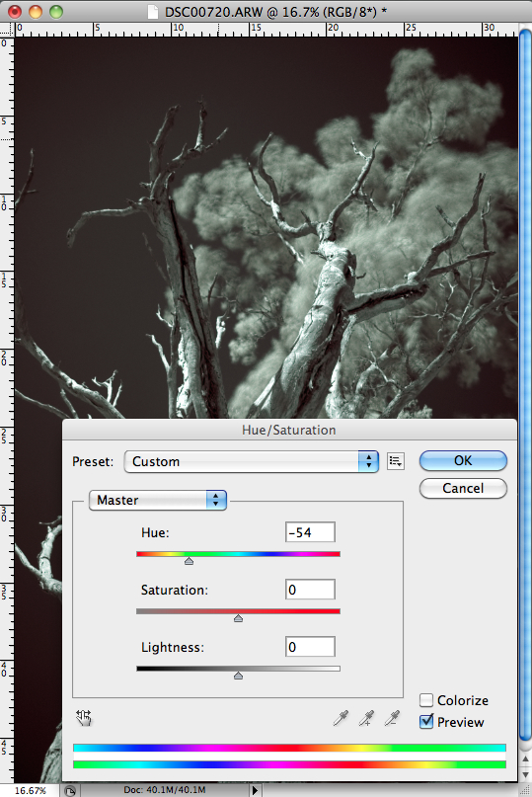Select the on-image adjustment hand tool
This screenshot has width=532, height=797.
click(83, 718)
